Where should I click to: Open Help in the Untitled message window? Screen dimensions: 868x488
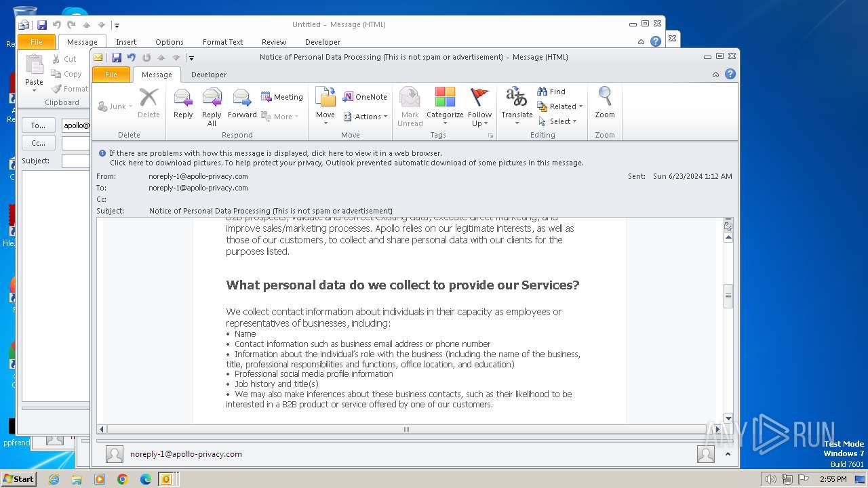pyautogui.click(x=655, y=41)
